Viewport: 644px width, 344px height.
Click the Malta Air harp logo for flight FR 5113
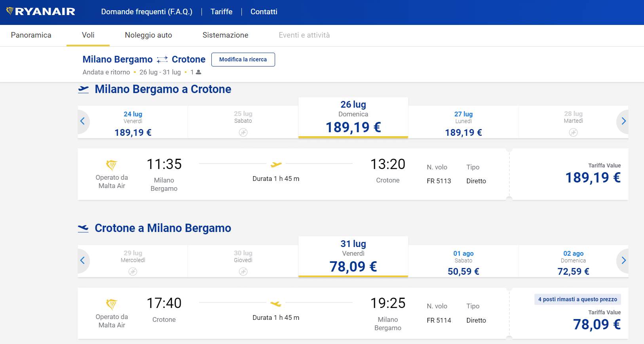tap(112, 165)
